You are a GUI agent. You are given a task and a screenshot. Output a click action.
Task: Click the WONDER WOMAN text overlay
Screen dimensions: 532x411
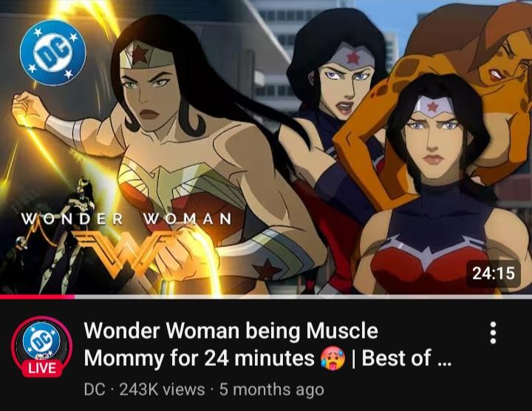(x=126, y=219)
